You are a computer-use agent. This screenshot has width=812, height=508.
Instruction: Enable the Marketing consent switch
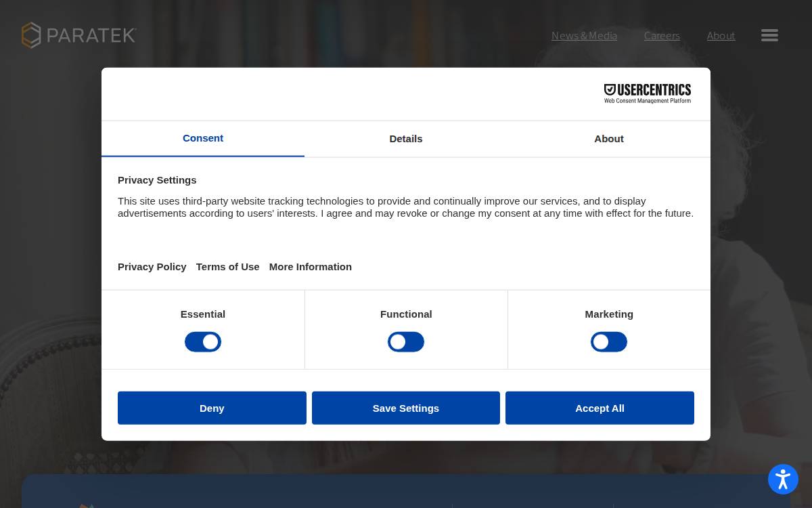[x=609, y=342]
